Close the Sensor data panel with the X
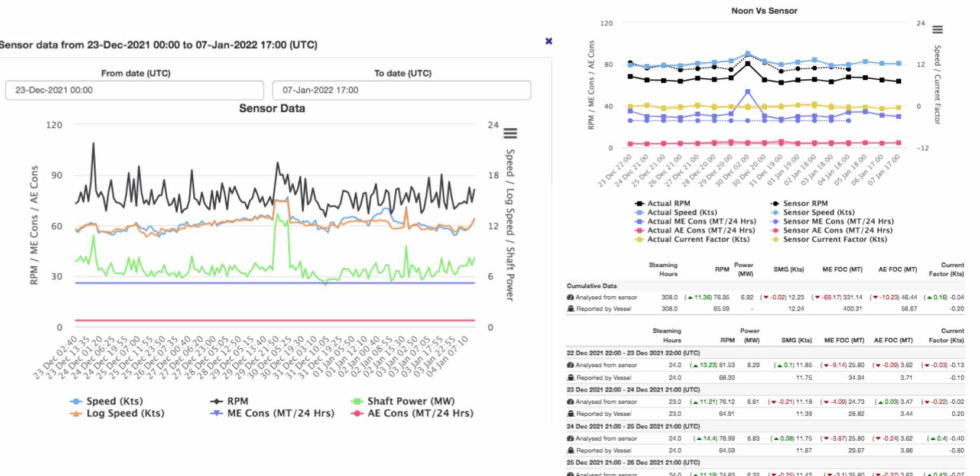 [x=549, y=41]
